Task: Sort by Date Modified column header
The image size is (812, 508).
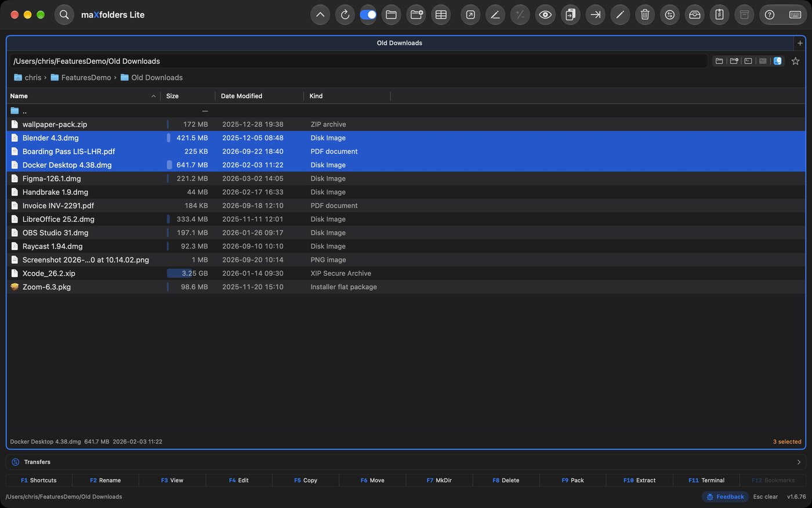Action: 259,96
